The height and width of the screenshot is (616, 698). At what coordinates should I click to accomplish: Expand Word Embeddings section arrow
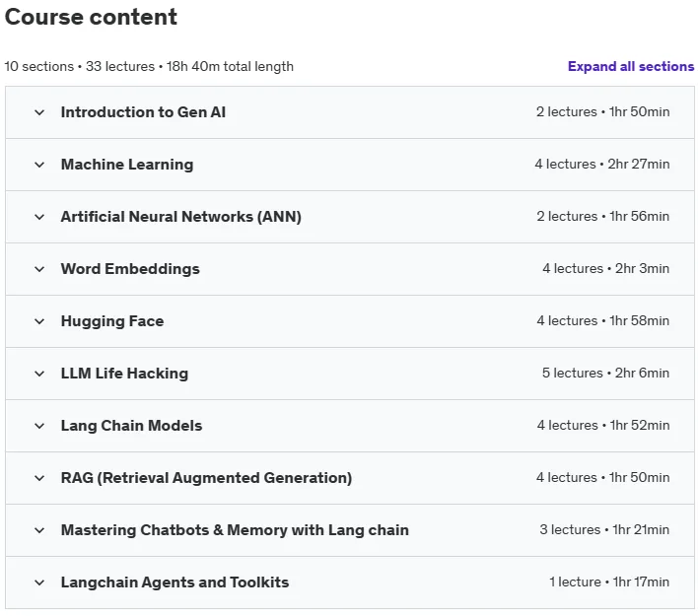(x=39, y=269)
